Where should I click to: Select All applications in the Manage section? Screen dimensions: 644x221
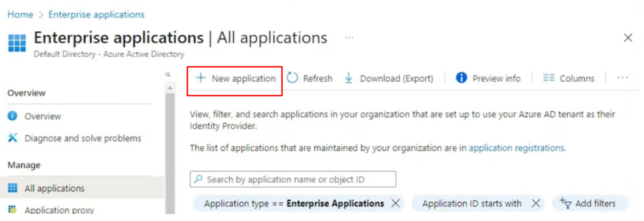(x=82, y=188)
